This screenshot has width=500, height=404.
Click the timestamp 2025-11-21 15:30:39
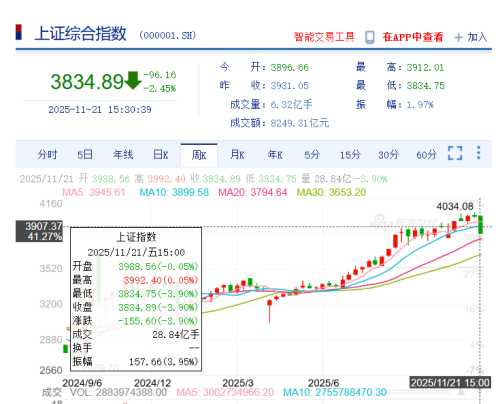click(100, 109)
